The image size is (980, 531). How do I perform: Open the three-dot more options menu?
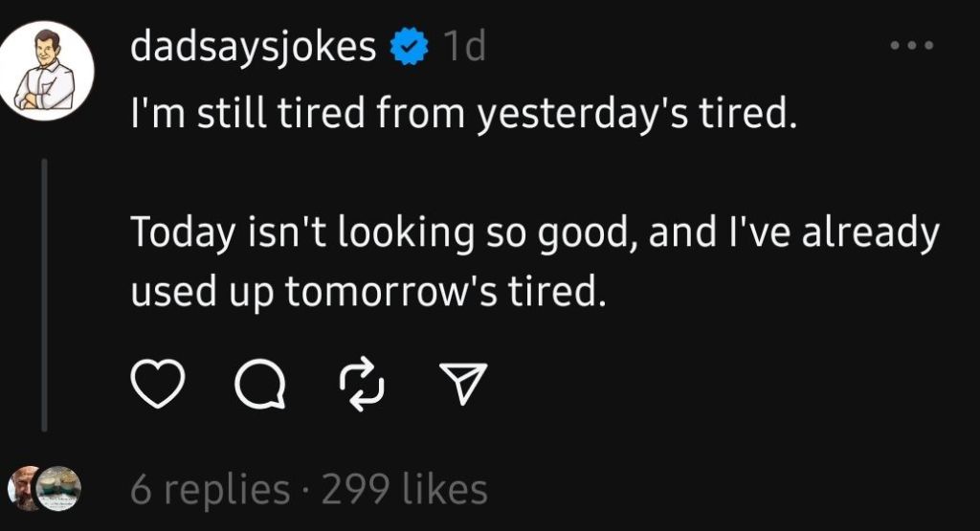click(909, 46)
